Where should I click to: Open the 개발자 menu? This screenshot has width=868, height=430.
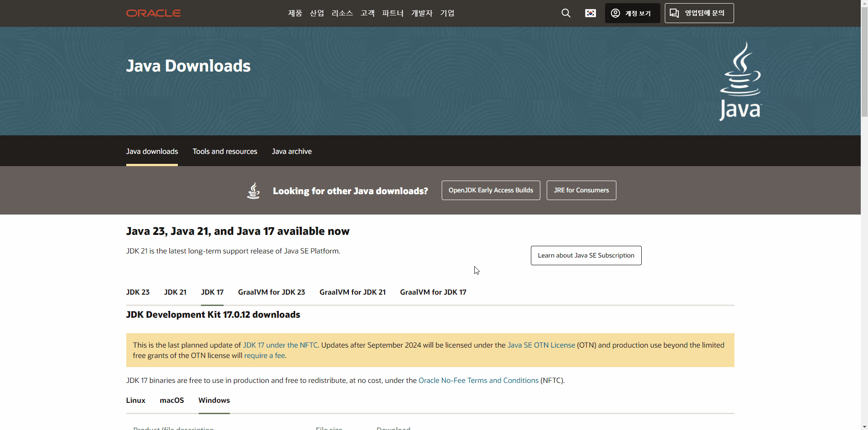422,13
